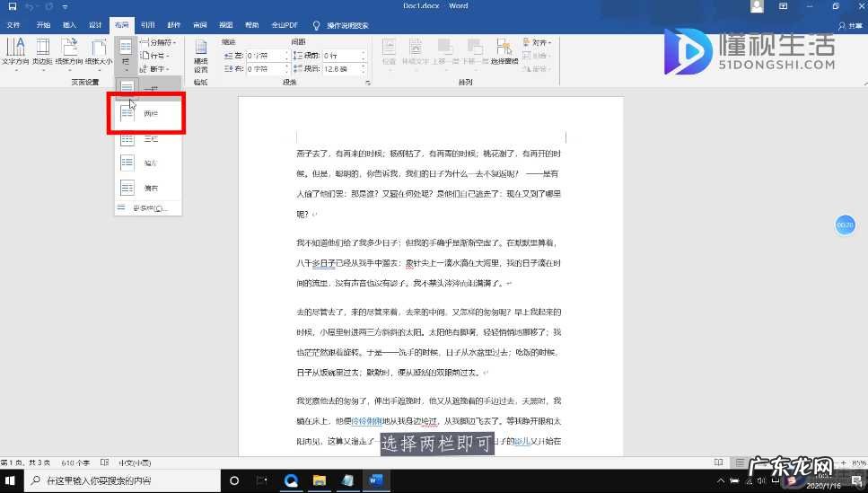Expand the 对齐 align dropdown
868x493 pixels.
click(537, 42)
